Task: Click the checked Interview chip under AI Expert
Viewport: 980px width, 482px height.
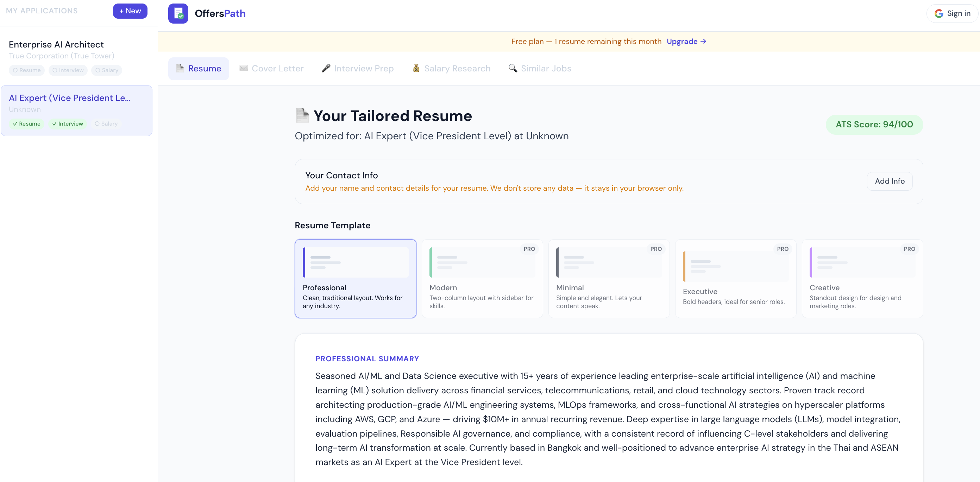Action: coord(67,124)
